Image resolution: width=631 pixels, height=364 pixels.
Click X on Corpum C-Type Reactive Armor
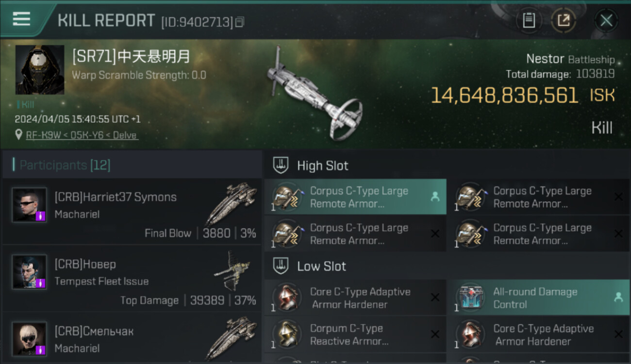(435, 334)
